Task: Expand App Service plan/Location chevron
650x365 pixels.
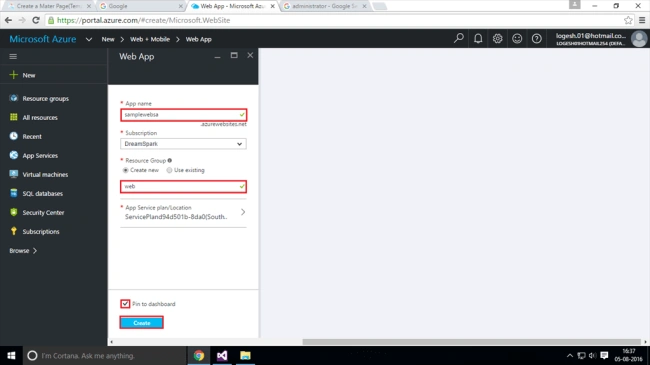Action: 243,212
